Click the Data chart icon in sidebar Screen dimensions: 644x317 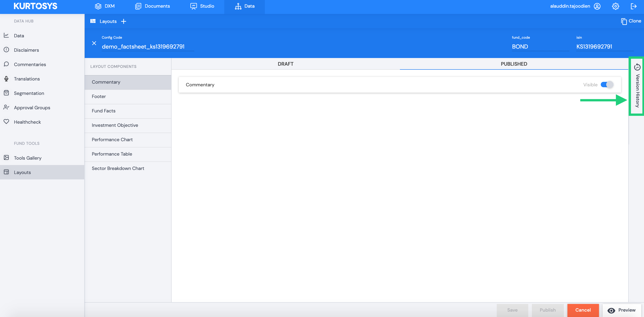[6, 36]
